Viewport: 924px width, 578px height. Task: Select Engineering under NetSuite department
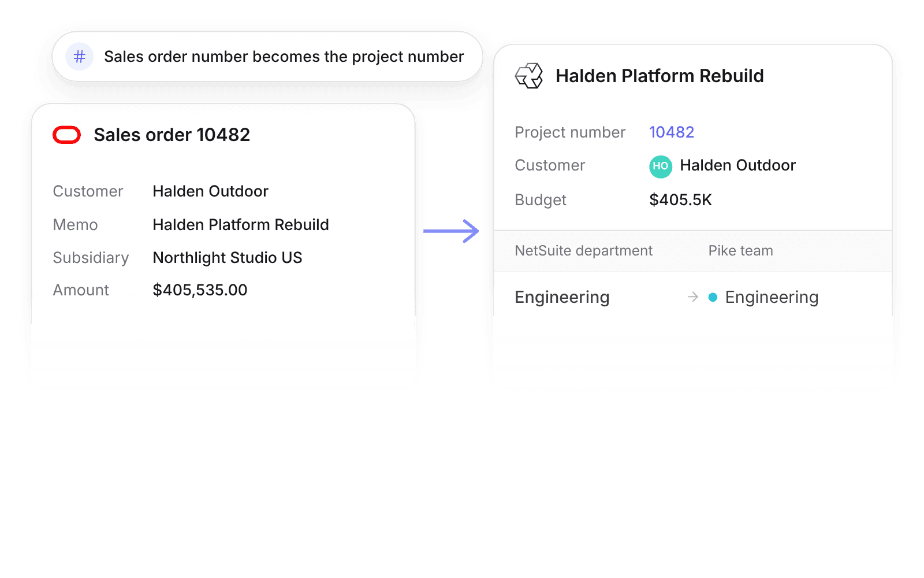coord(562,298)
